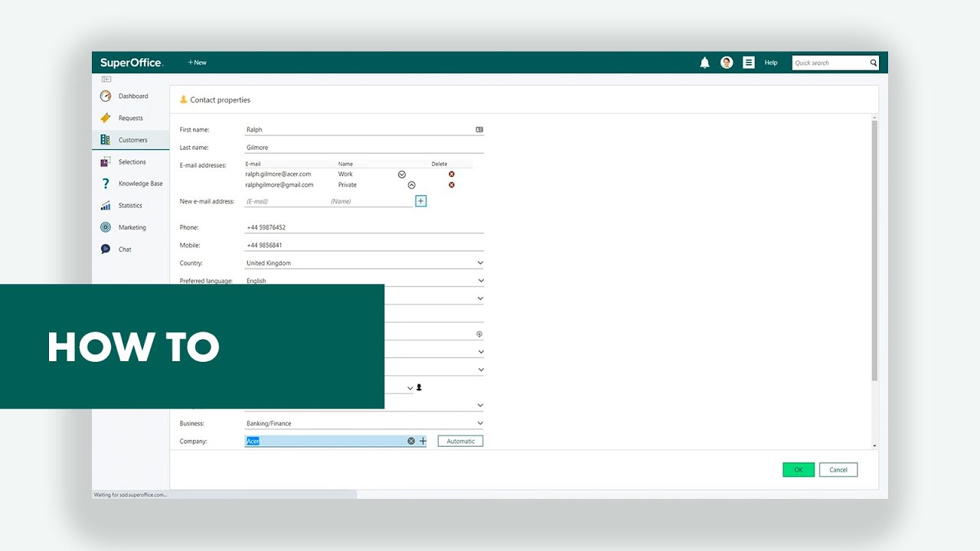Click the Private e-mail name

tap(348, 185)
